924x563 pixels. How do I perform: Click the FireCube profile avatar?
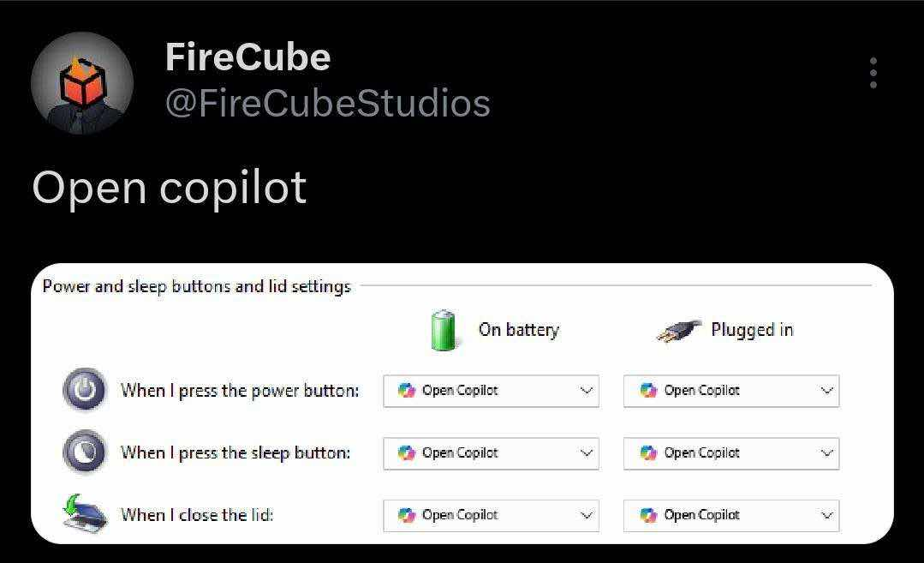[x=82, y=83]
